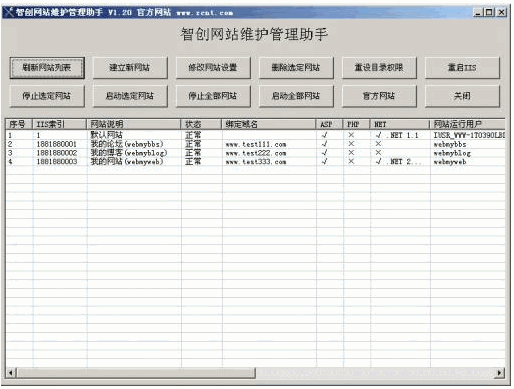Click .NET 1.1 cell in 默认网站 row
Image resolution: width=514 pixels, height=389 pixels.
[x=397, y=135]
